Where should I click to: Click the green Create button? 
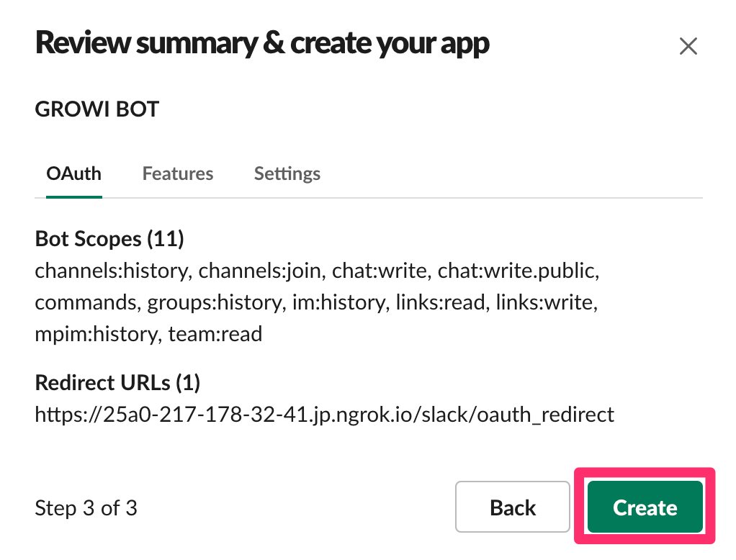(x=645, y=507)
